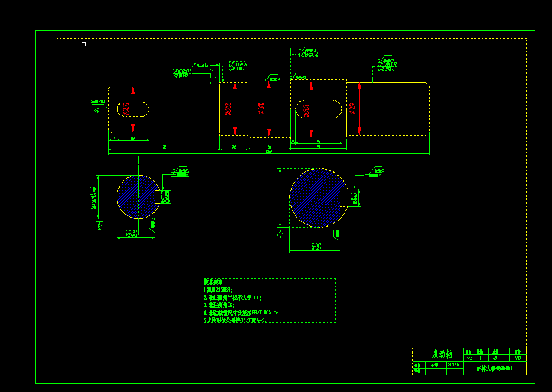The image size is (552, 392).
Task: Select the 技术要求 heading text
Action: point(213,282)
